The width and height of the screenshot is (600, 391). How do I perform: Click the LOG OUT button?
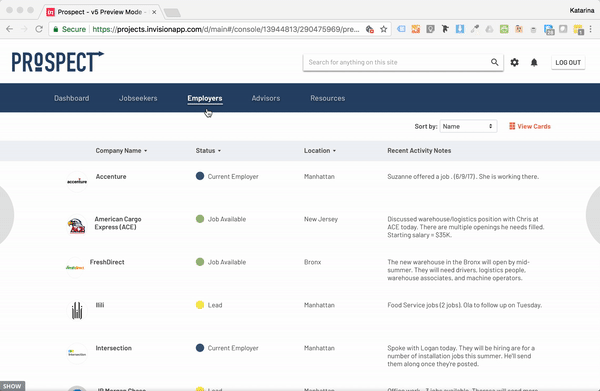[568, 62]
